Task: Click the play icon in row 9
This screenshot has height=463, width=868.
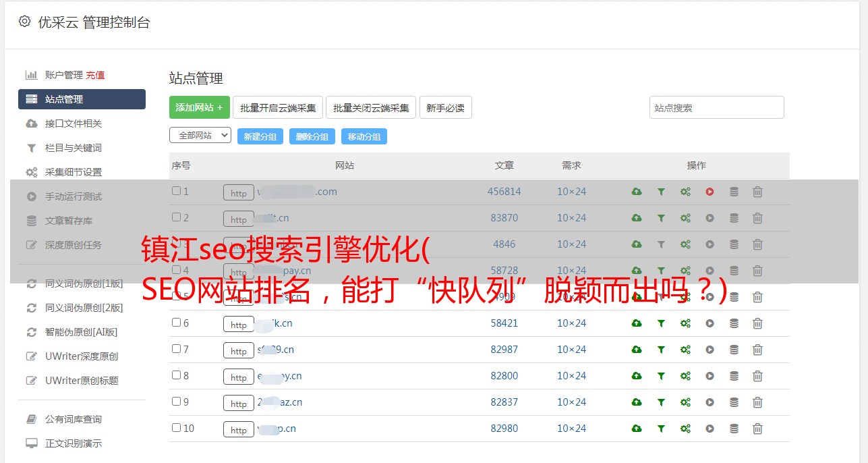Action: (x=710, y=402)
